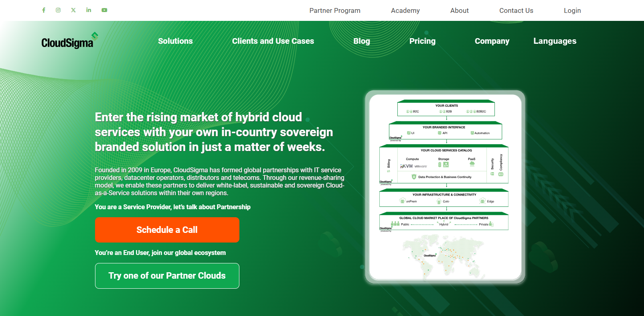Select Contact Us in top bar
This screenshot has width=644, height=316.
coord(516,10)
